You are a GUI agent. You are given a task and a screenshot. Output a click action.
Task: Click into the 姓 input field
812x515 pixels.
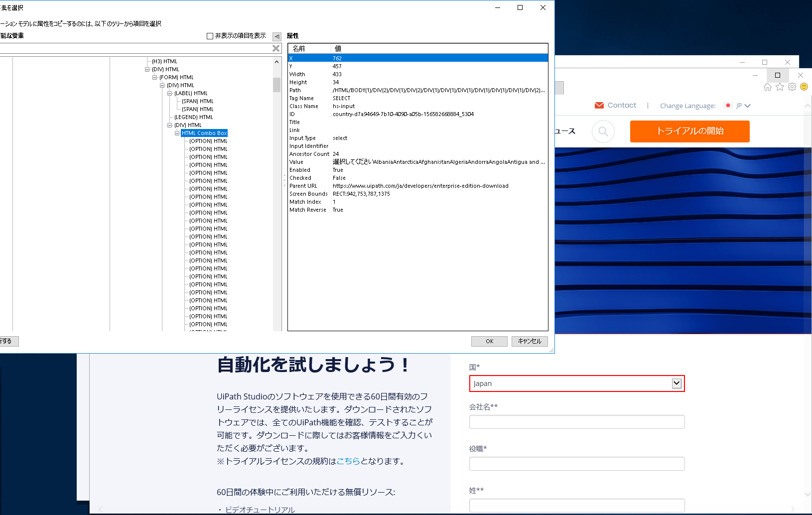click(x=577, y=506)
